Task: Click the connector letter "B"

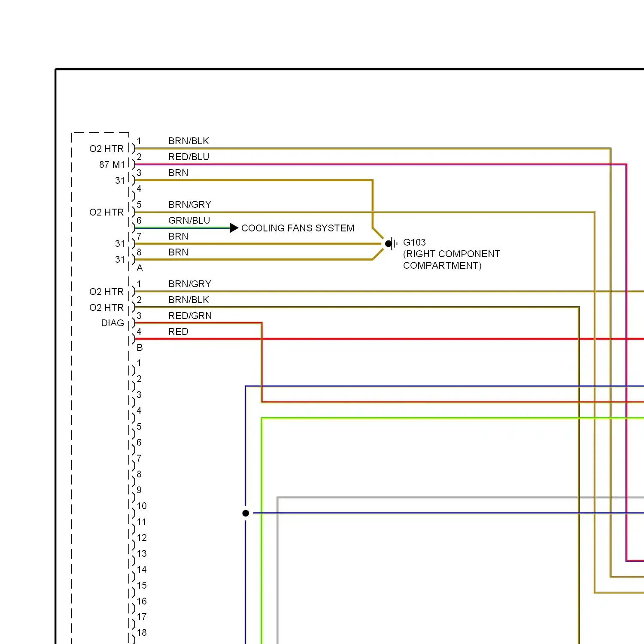Action: click(140, 347)
